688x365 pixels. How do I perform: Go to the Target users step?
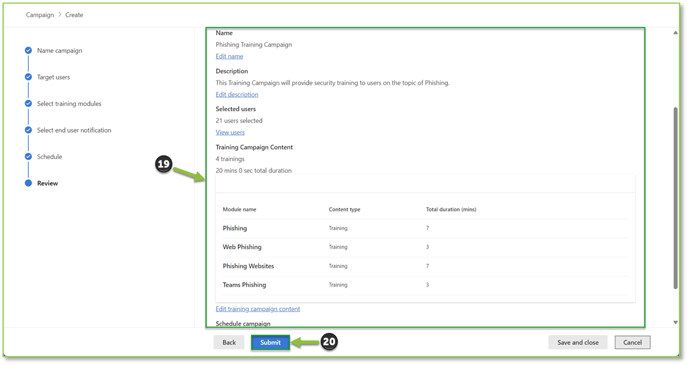click(x=53, y=77)
